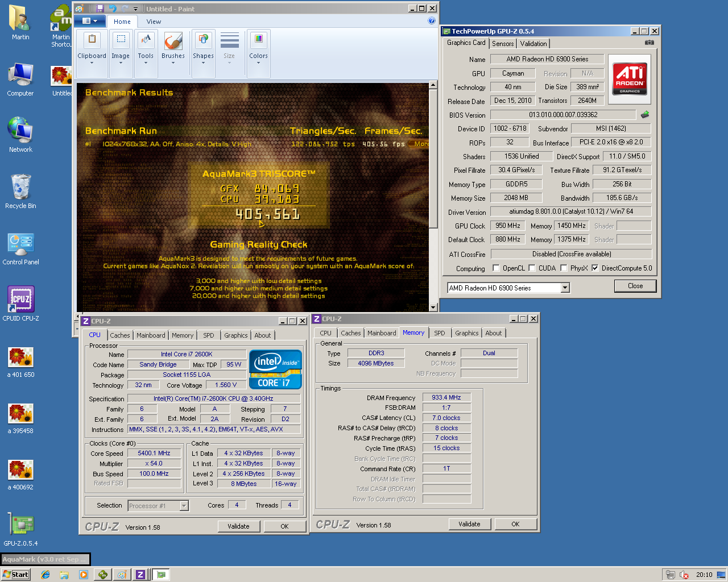Viewport: 728px width, 582px height.
Task: Click the muted volume icon in the tray
Action: (684, 575)
